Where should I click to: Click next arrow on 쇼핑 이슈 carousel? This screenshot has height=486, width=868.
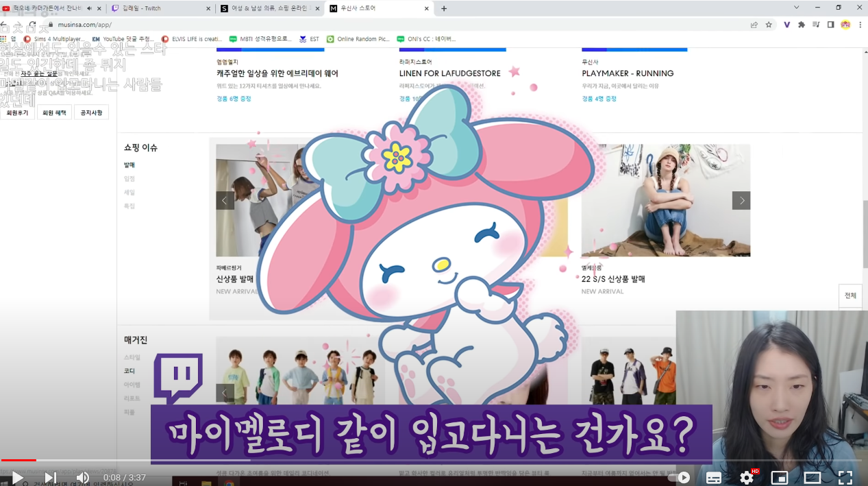pos(741,200)
